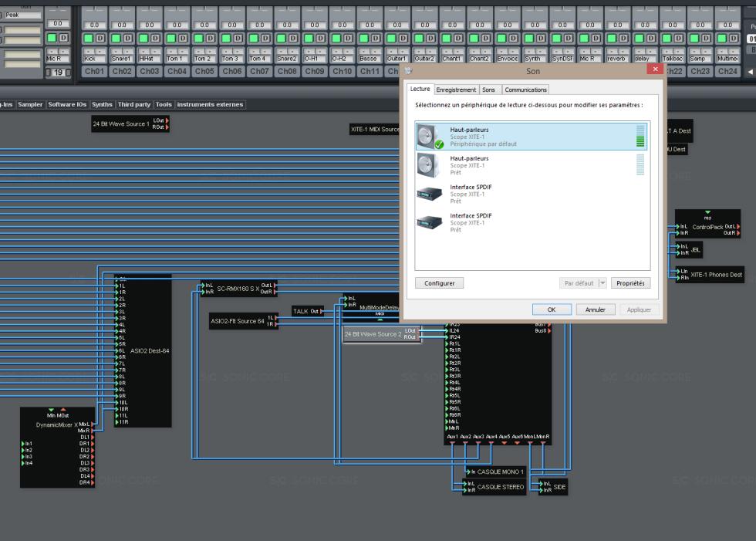Viewport: 756px width, 541px height.
Task: Select the XITE-1 MIDI Source module
Action: pos(375,129)
